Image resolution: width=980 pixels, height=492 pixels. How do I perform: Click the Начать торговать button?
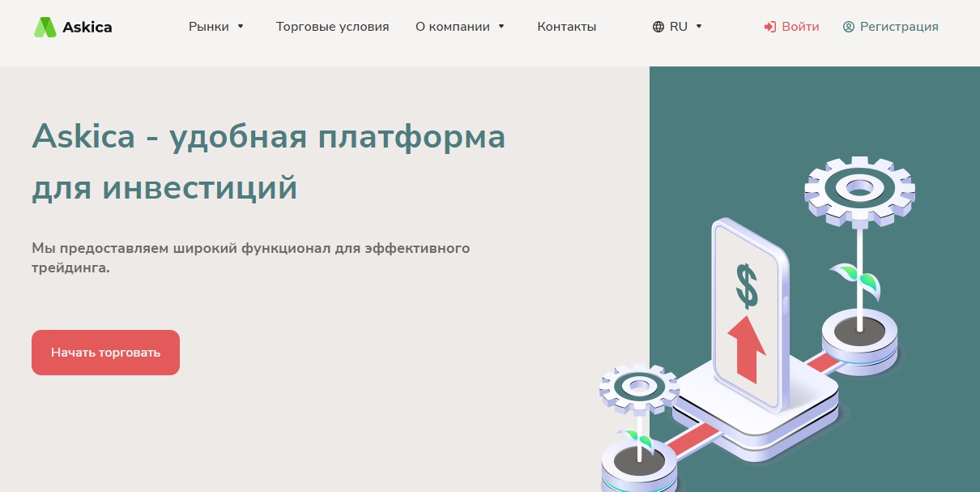pos(105,353)
